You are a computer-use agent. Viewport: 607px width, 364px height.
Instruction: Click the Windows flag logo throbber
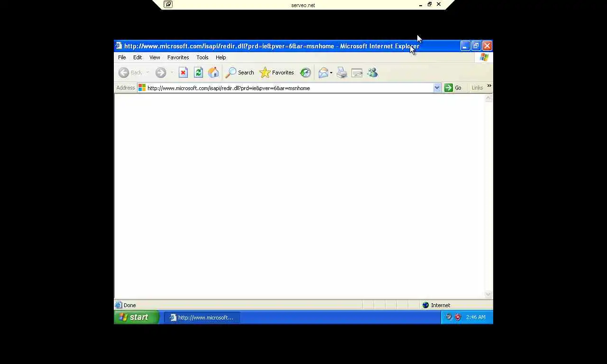point(484,57)
